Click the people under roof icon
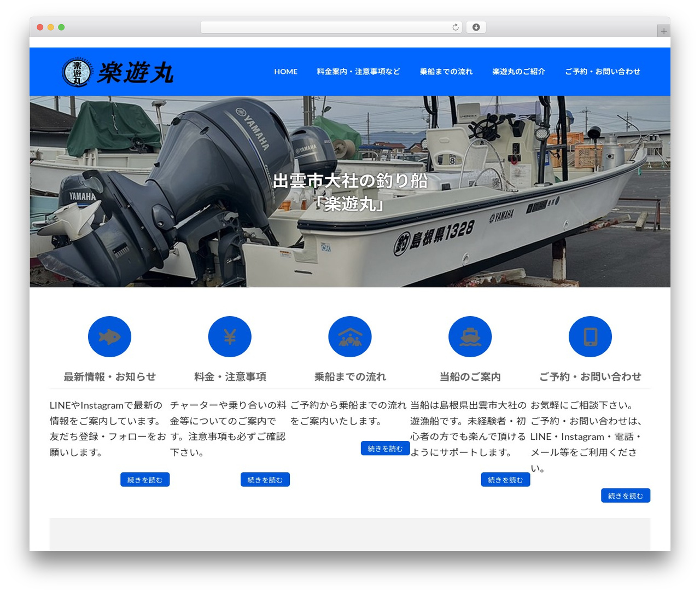 point(350,336)
